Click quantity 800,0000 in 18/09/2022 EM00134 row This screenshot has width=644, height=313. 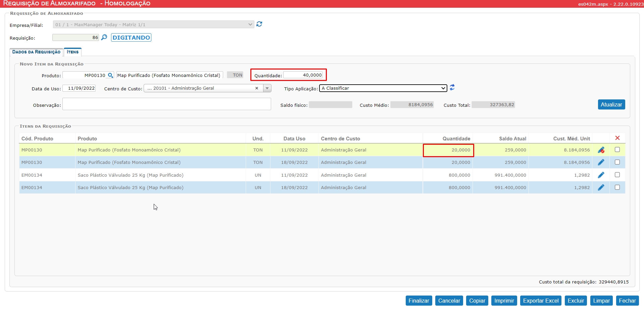pos(459,187)
